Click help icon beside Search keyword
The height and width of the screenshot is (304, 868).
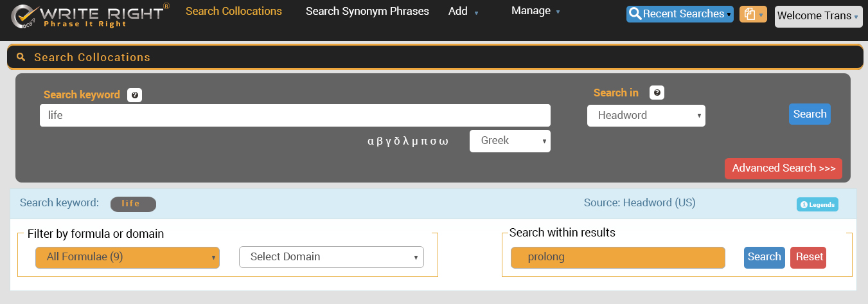[134, 95]
